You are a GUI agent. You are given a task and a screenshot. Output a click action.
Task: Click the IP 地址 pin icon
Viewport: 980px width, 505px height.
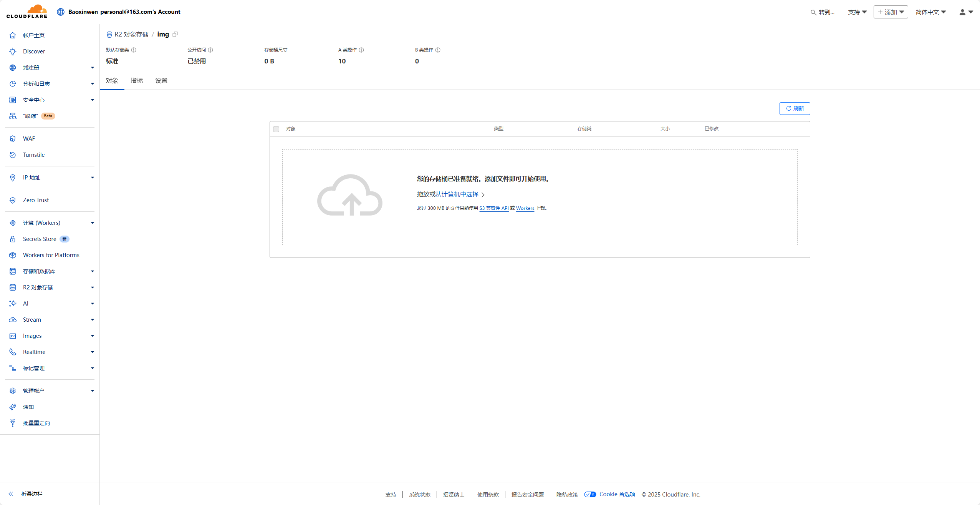[13, 178]
